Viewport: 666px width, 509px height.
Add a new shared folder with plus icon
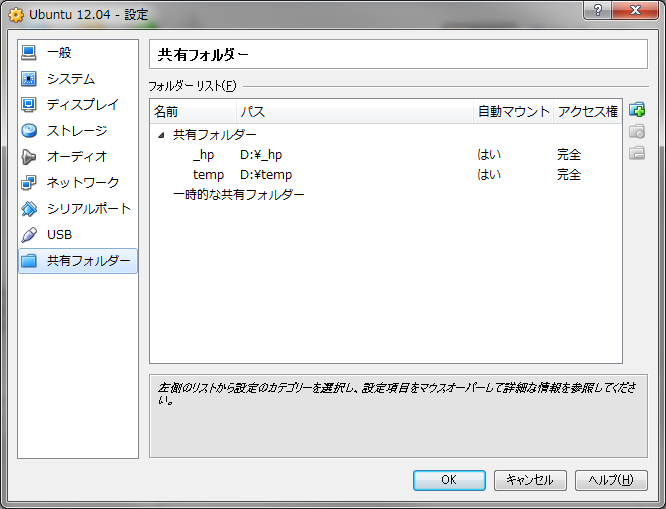coord(637,110)
